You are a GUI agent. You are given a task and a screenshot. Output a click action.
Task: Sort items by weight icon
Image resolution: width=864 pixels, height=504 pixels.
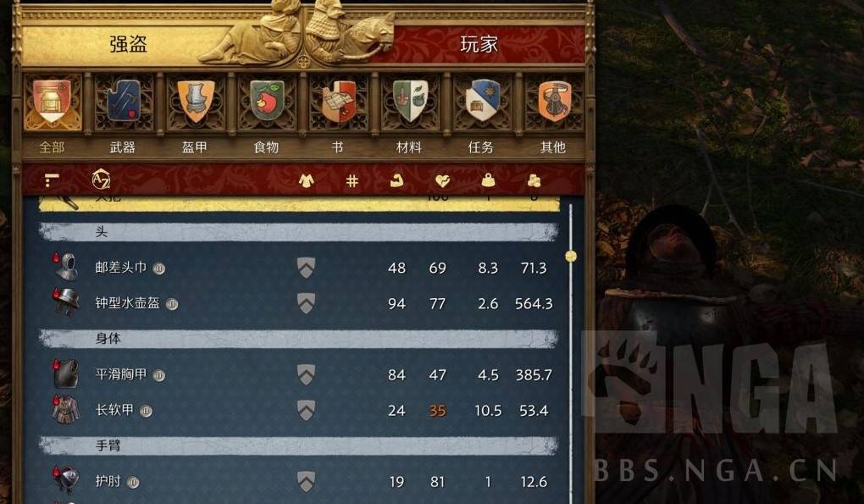[x=488, y=180]
